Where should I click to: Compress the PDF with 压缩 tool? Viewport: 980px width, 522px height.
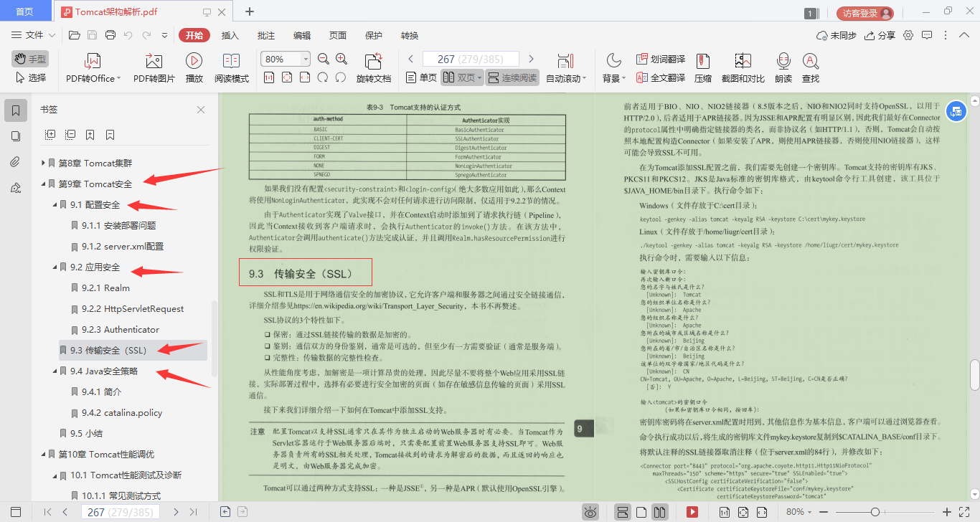click(702, 67)
